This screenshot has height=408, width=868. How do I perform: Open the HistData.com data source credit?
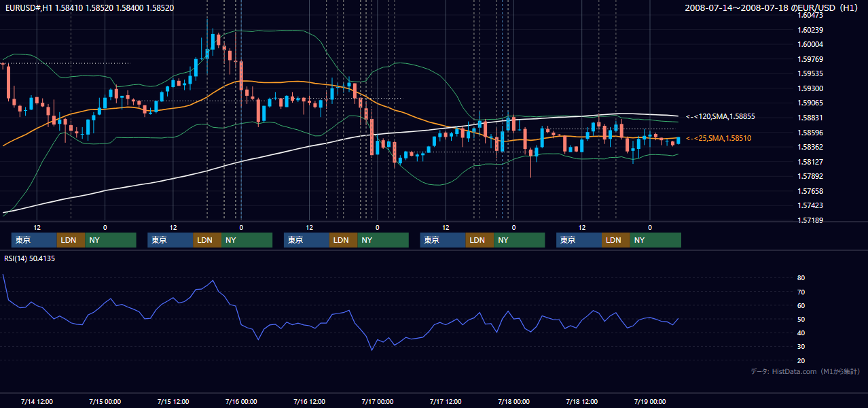point(806,371)
